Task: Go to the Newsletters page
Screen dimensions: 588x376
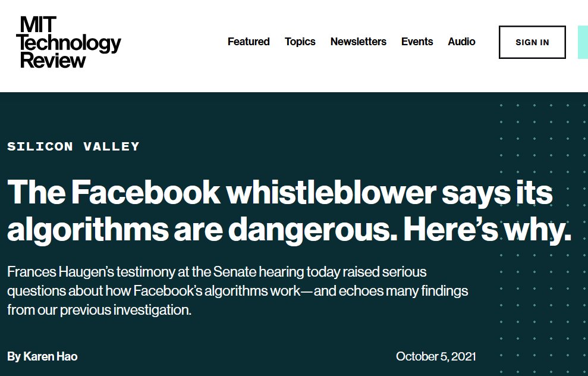Action: click(x=358, y=42)
